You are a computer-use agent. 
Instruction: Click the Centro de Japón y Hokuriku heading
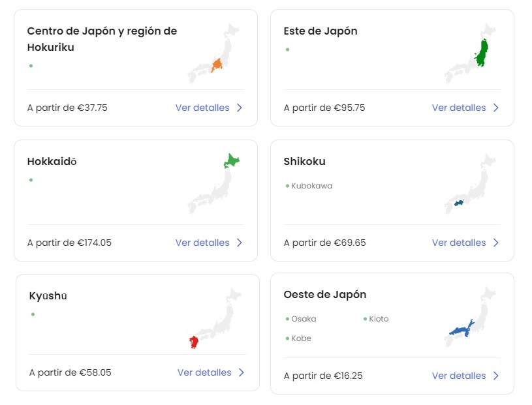pos(102,39)
